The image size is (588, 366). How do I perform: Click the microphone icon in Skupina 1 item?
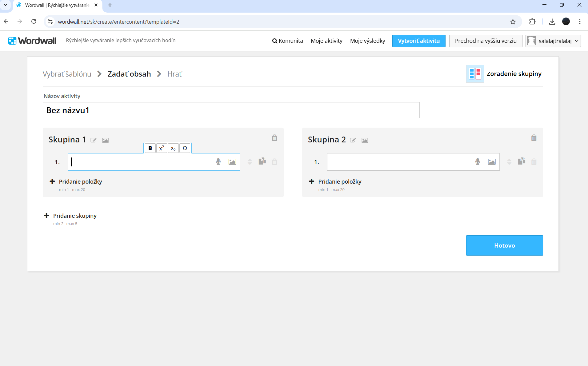(218, 162)
